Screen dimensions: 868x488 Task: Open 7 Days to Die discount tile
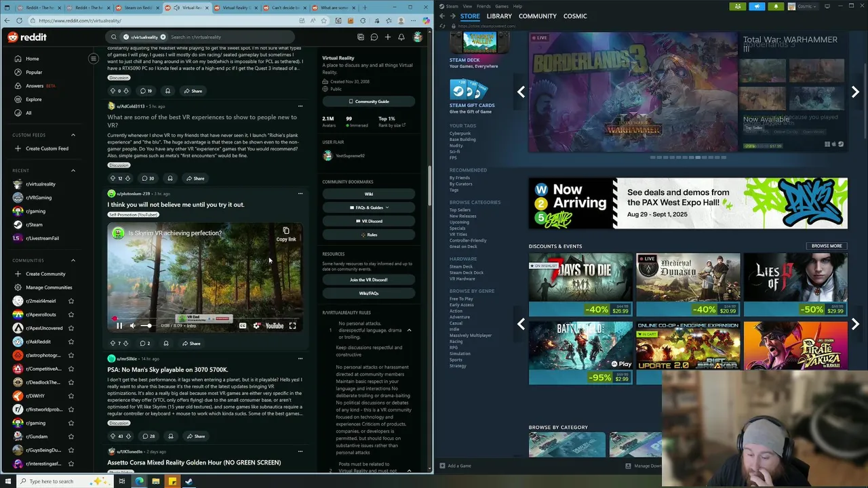580,285
